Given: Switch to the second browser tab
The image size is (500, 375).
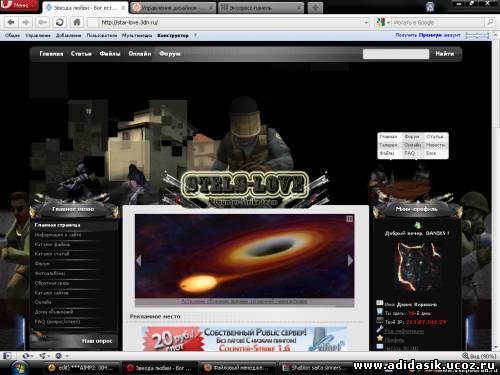Looking at the screenshot, I should 173,8.
